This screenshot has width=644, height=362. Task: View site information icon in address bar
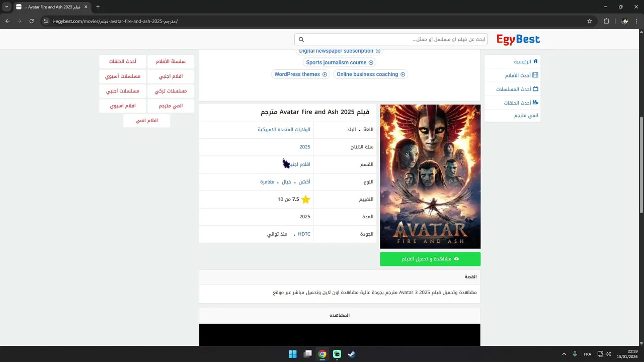[x=45, y=21]
